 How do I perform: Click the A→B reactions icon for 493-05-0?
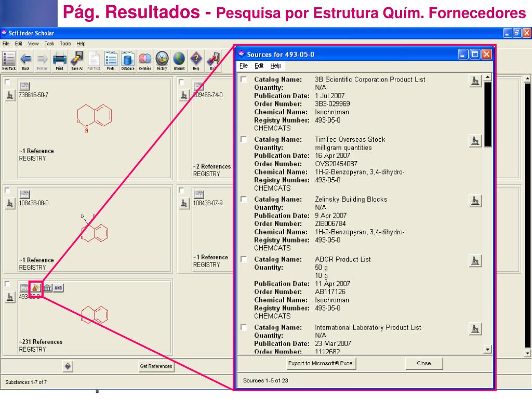(x=58, y=288)
